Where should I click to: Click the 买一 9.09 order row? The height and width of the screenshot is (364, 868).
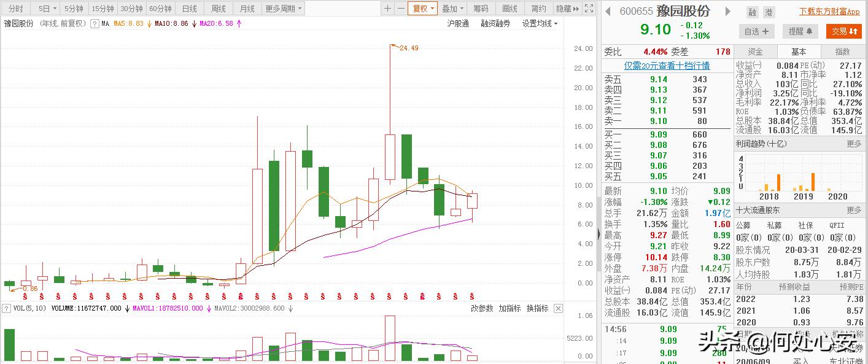click(667, 134)
